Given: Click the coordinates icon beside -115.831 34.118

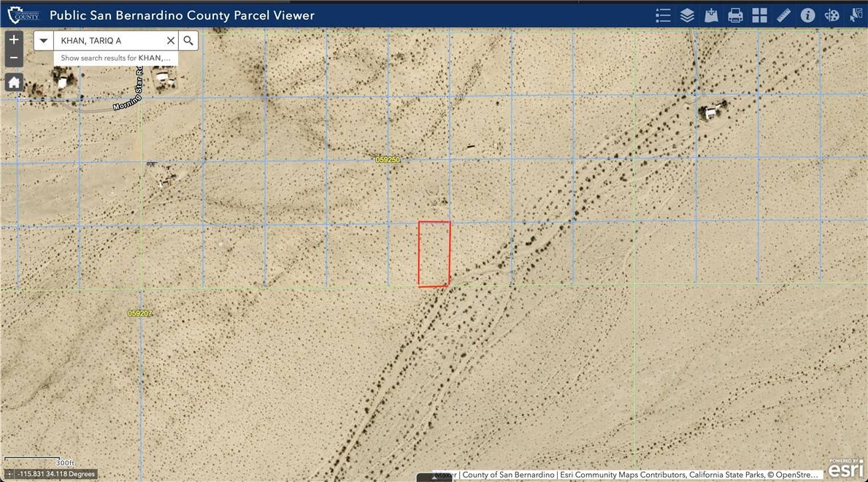Looking at the screenshot, I should point(9,474).
